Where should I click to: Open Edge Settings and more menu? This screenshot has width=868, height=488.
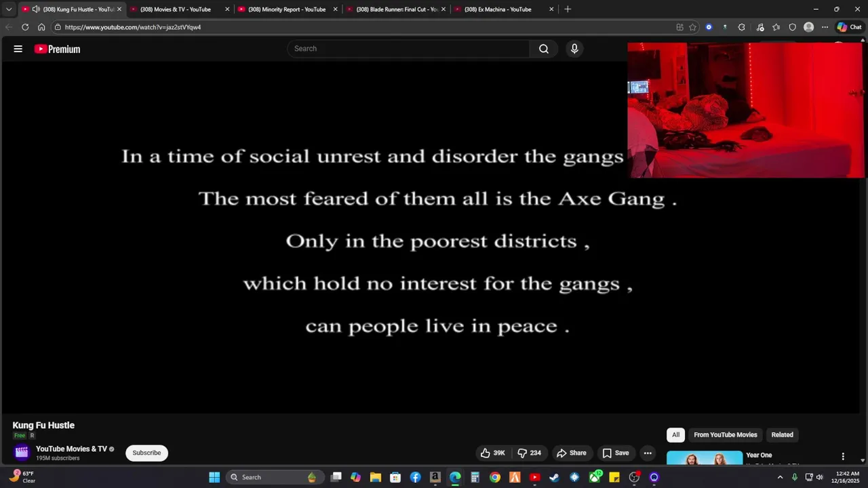coord(825,27)
